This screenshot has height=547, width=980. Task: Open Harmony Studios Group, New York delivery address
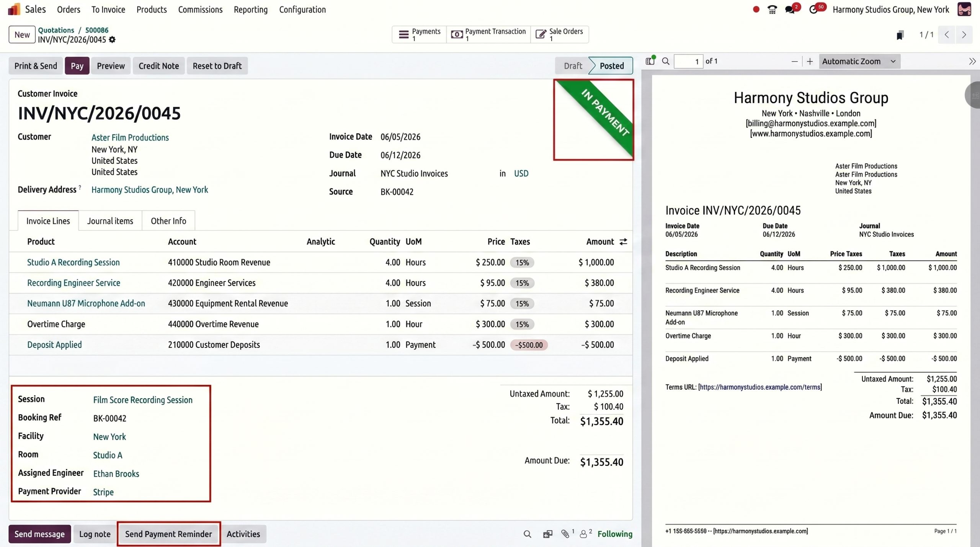pos(150,190)
